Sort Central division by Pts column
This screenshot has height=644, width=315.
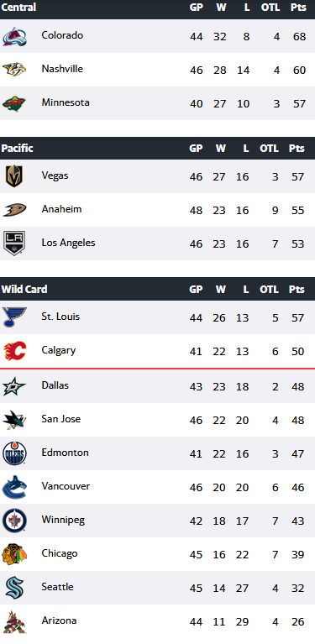[x=298, y=8]
